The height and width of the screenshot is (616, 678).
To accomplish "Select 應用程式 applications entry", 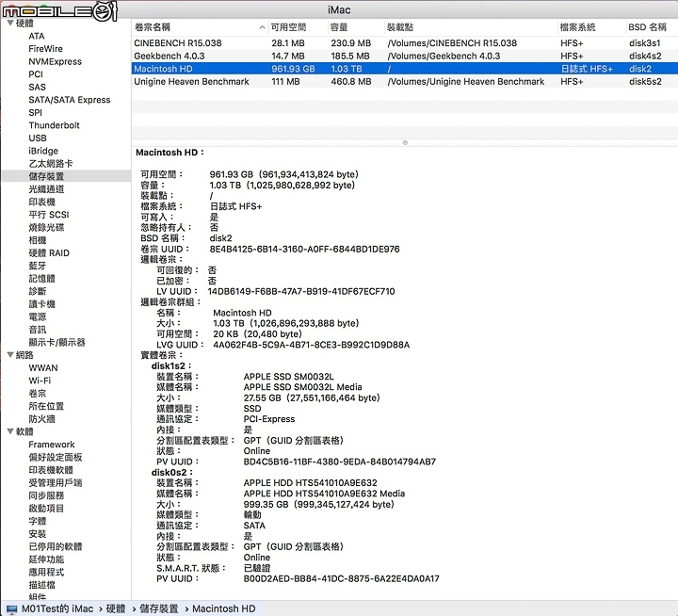I will coord(46,572).
